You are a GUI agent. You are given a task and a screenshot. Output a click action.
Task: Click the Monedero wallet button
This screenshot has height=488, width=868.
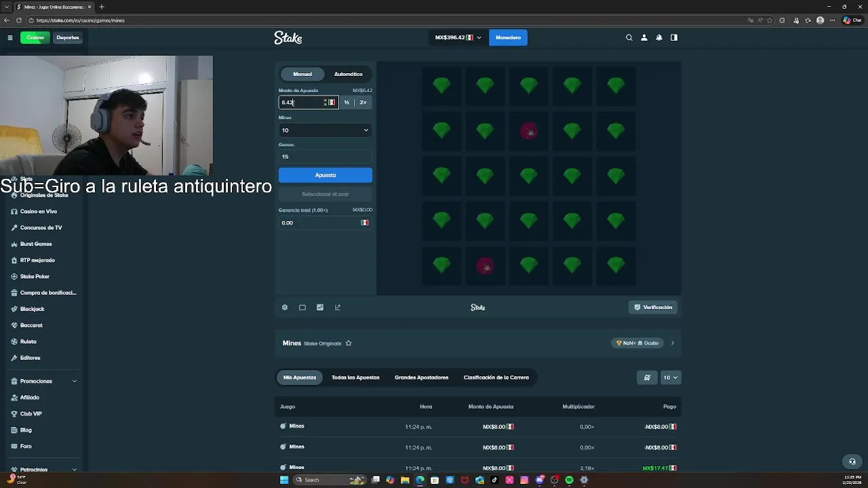508,37
